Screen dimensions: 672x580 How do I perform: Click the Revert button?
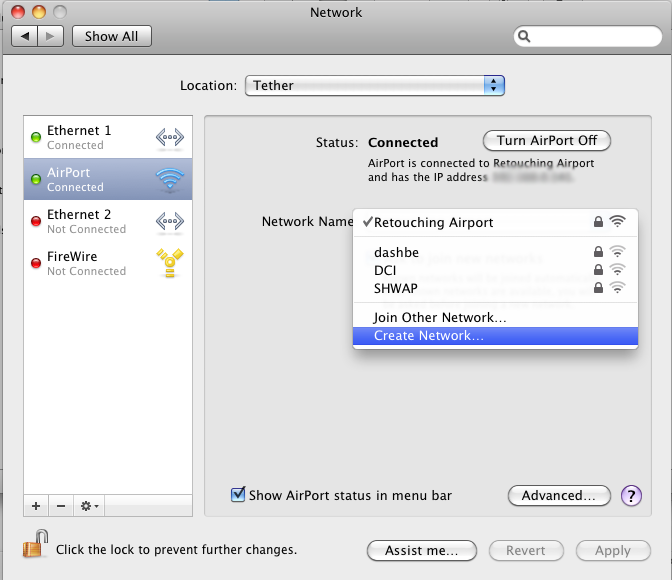pos(526,550)
